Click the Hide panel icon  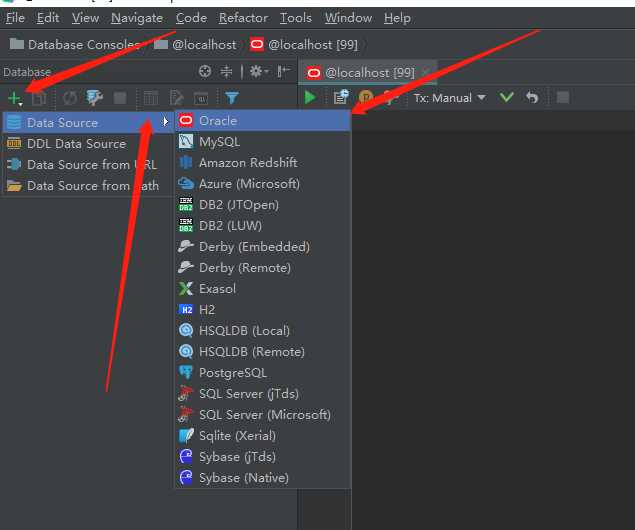pyautogui.click(x=283, y=72)
